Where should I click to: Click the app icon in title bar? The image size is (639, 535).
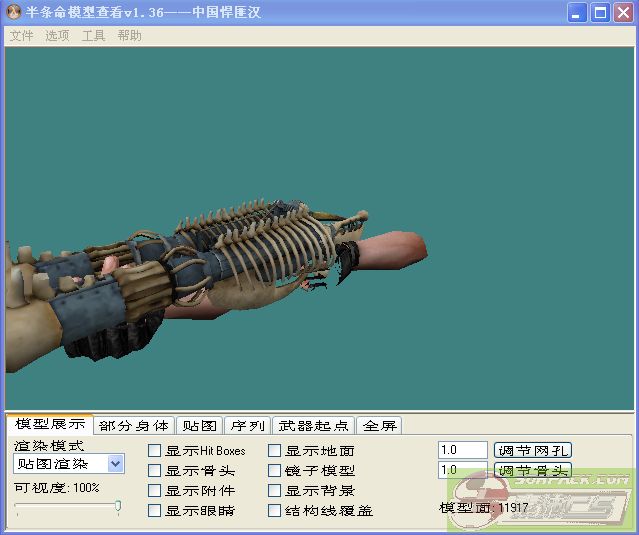(13, 13)
